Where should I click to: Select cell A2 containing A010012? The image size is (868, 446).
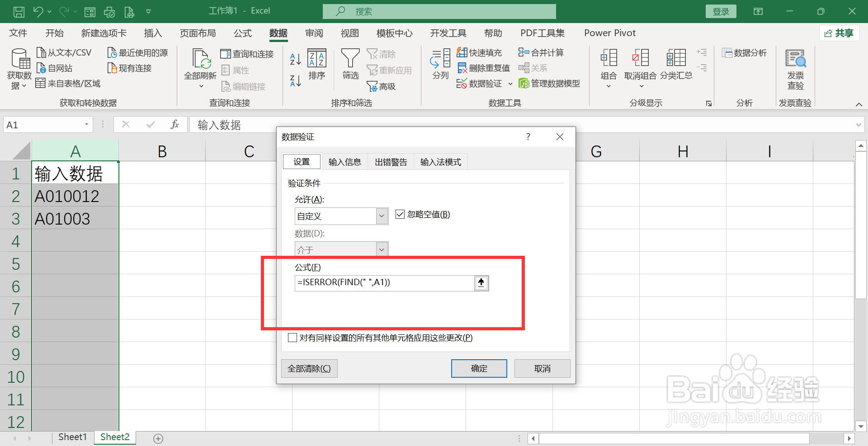click(75, 196)
